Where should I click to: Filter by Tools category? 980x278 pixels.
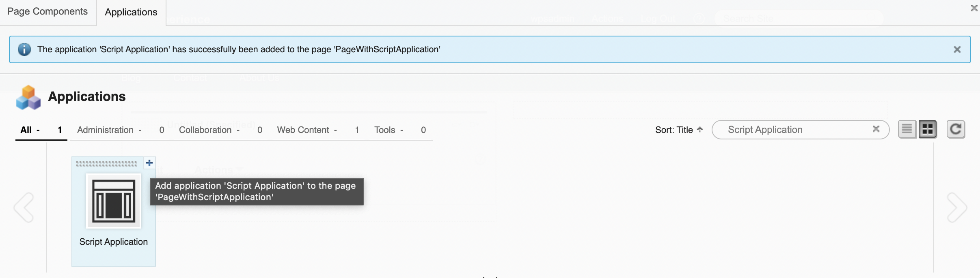pyautogui.click(x=400, y=130)
